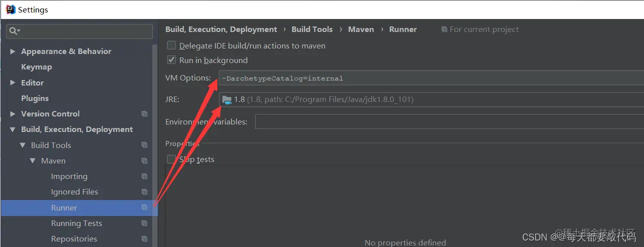
Task: Click Build, Execution, Deployment breadcrumb
Action: [221, 29]
